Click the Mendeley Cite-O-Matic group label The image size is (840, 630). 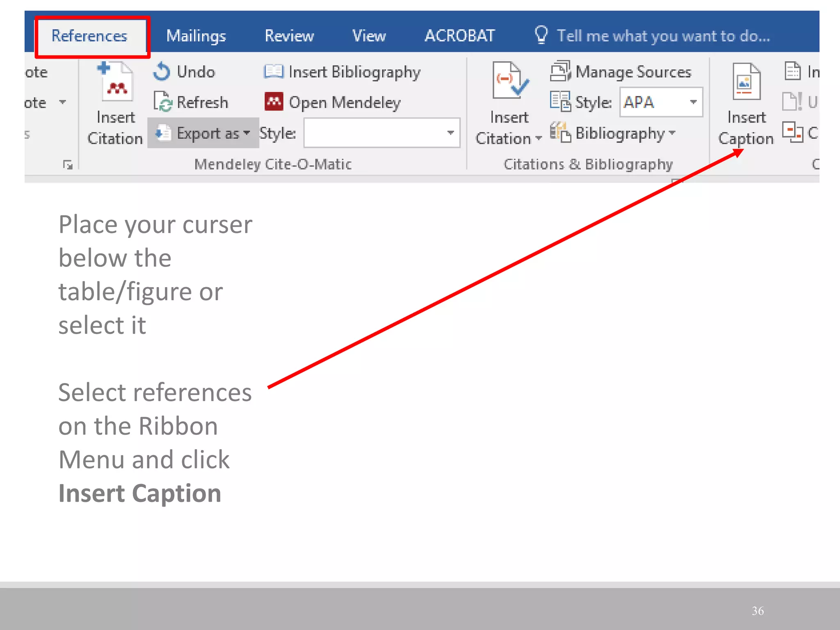[273, 164]
